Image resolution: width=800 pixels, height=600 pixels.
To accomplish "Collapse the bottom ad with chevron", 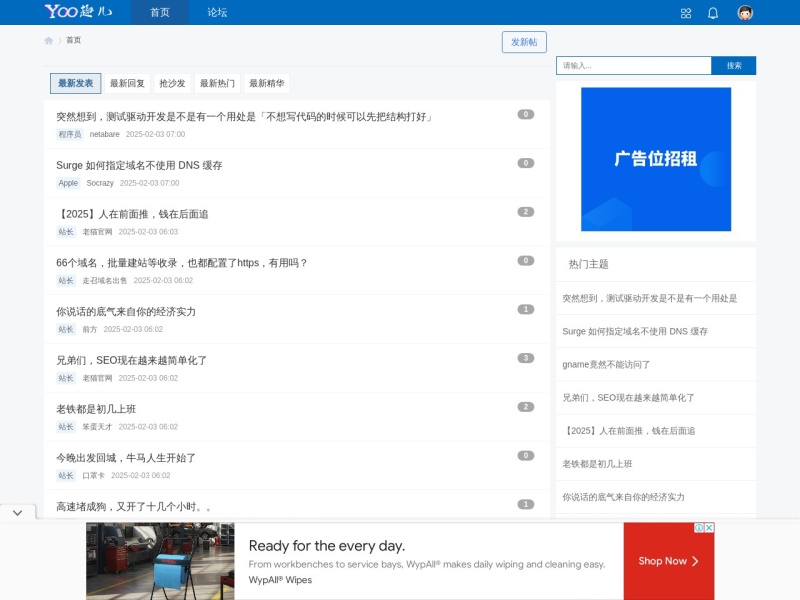I will [18, 512].
